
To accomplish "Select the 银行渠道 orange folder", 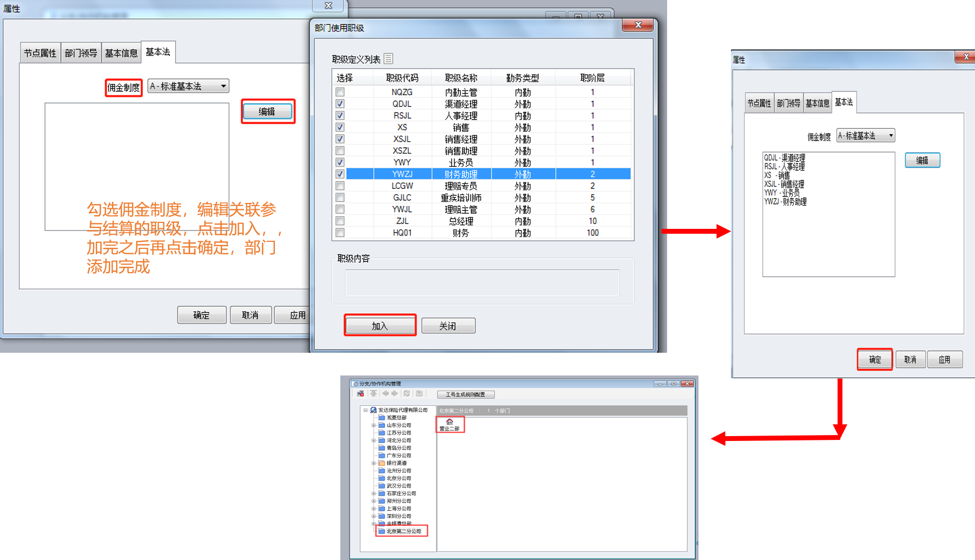I will [382, 463].
